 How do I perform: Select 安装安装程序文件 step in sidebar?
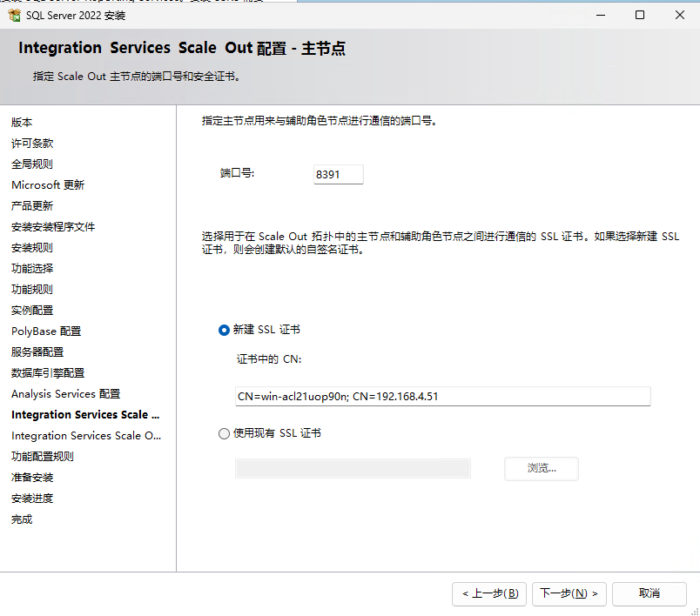(x=53, y=227)
